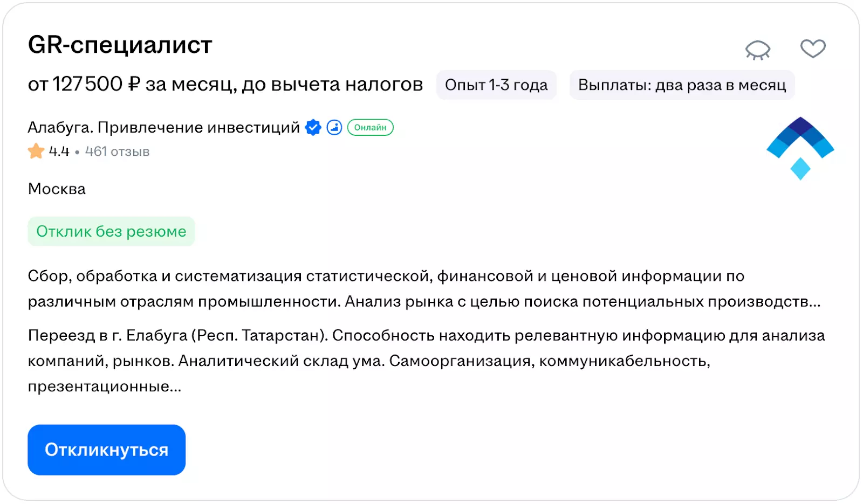863x504 pixels.
Task: Click the 4.4 company rating value
Action: click(59, 152)
